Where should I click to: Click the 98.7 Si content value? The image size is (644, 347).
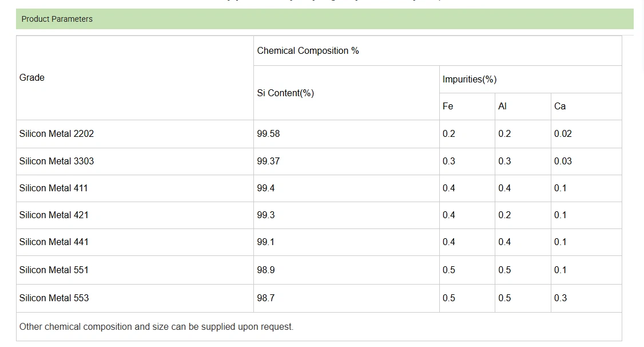tap(265, 298)
